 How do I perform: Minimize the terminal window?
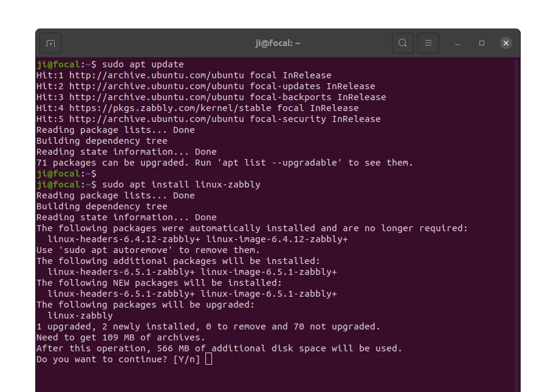(458, 44)
